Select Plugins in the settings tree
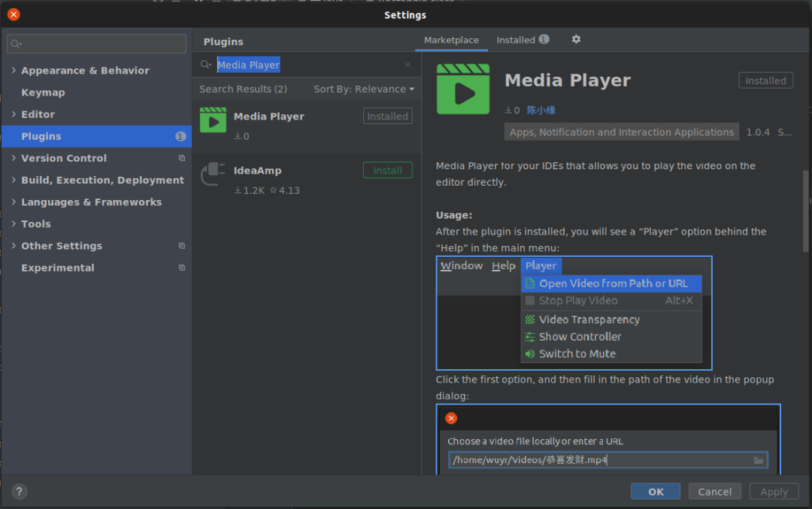 point(96,136)
